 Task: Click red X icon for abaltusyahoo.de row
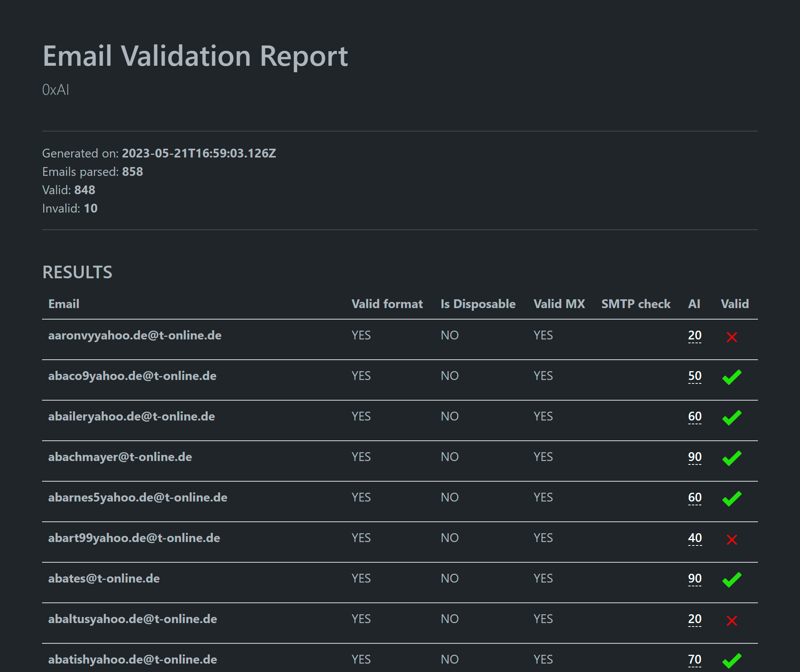(732, 620)
